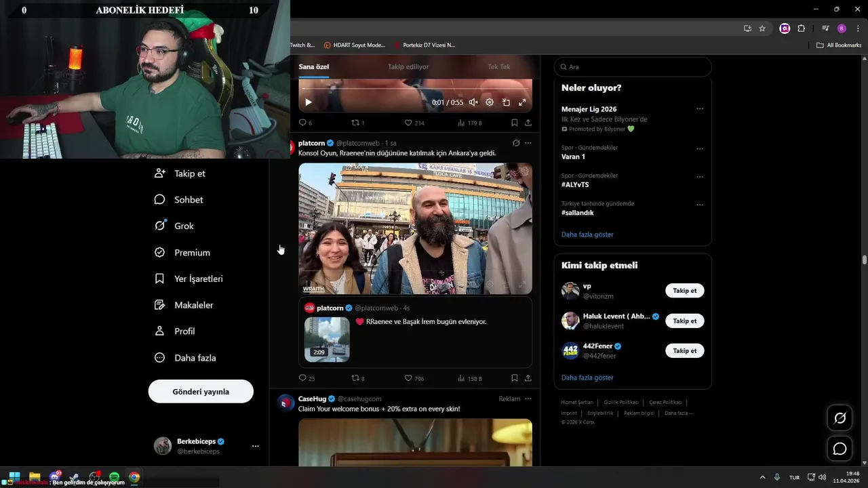Open Gizlilik Politikası footer link
This screenshot has width=868, height=488.
[621, 402]
